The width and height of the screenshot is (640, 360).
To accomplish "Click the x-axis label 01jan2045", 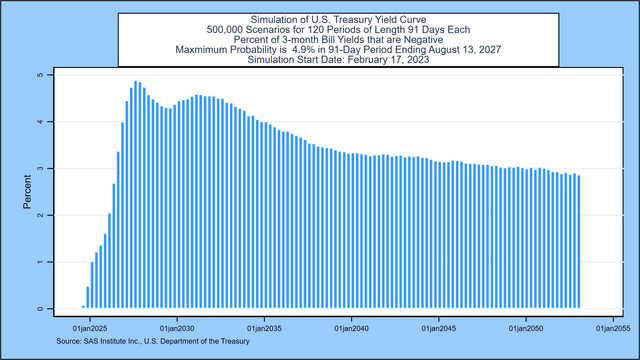I will click(439, 328).
